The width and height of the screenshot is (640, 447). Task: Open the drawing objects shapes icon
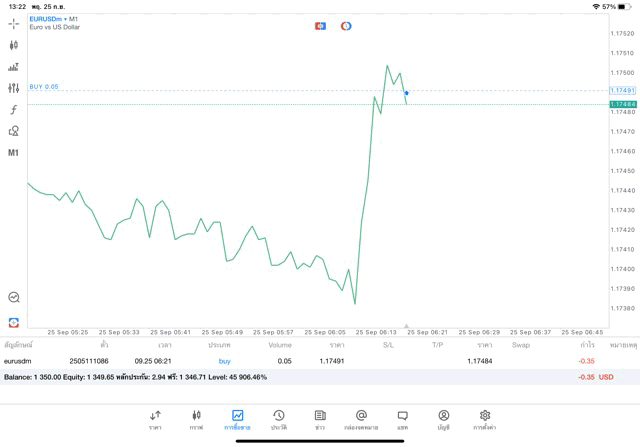[13, 131]
